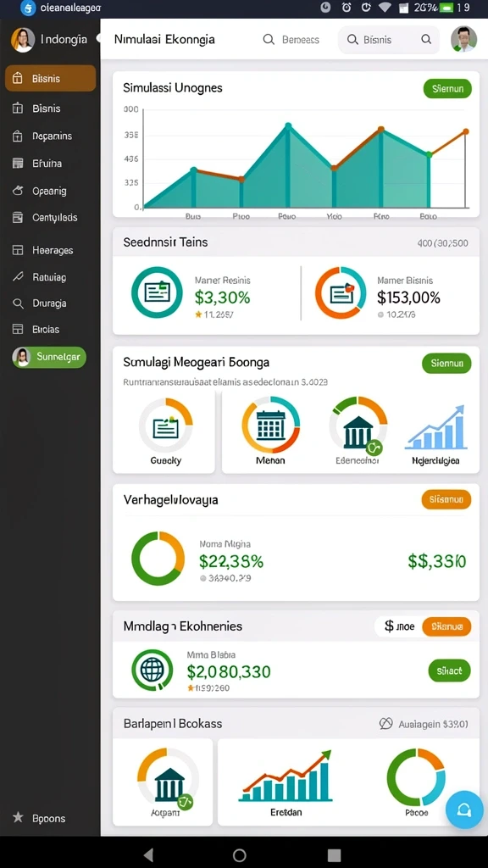Open the Menan calendar icon tile

coord(270,426)
